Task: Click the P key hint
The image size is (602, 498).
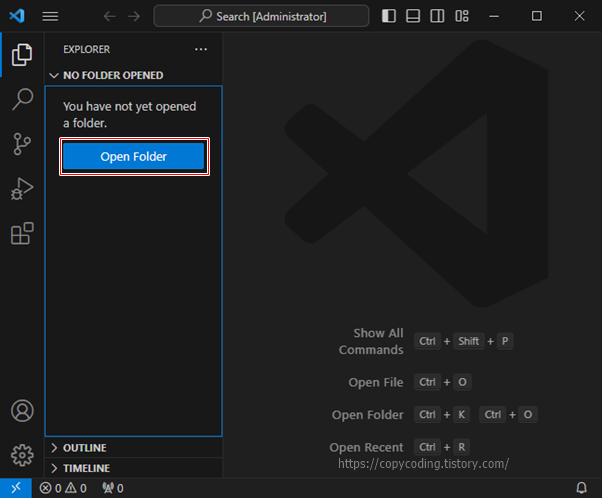Action: click(x=505, y=341)
